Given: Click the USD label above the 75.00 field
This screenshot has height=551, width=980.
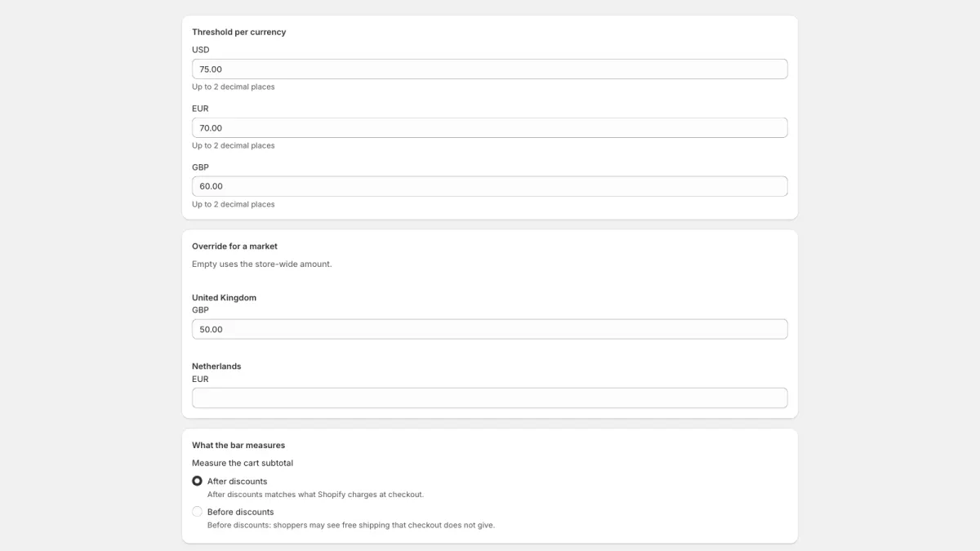Looking at the screenshot, I should coord(201,50).
